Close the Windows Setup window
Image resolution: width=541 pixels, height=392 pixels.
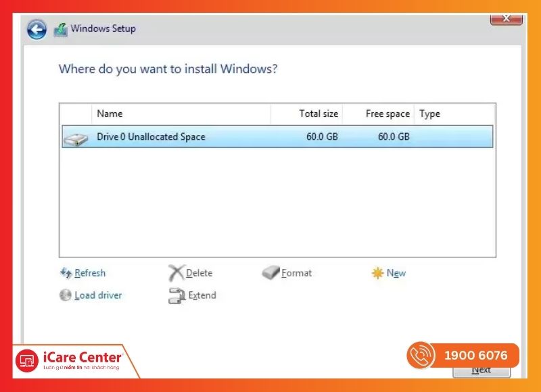pyautogui.click(x=506, y=18)
